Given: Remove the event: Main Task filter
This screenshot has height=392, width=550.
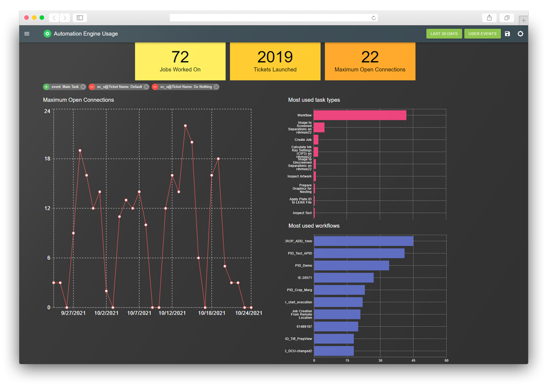Looking at the screenshot, I should point(84,87).
